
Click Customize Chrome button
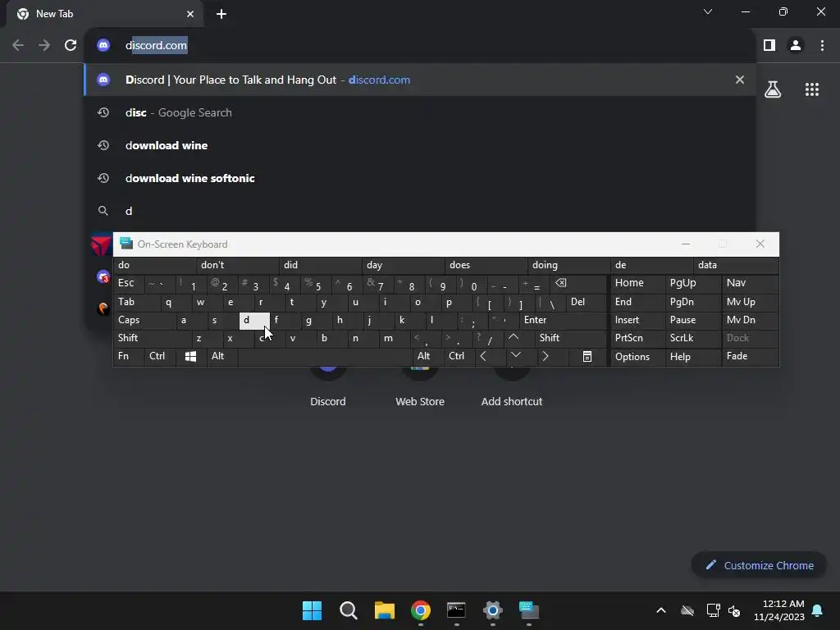(759, 565)
